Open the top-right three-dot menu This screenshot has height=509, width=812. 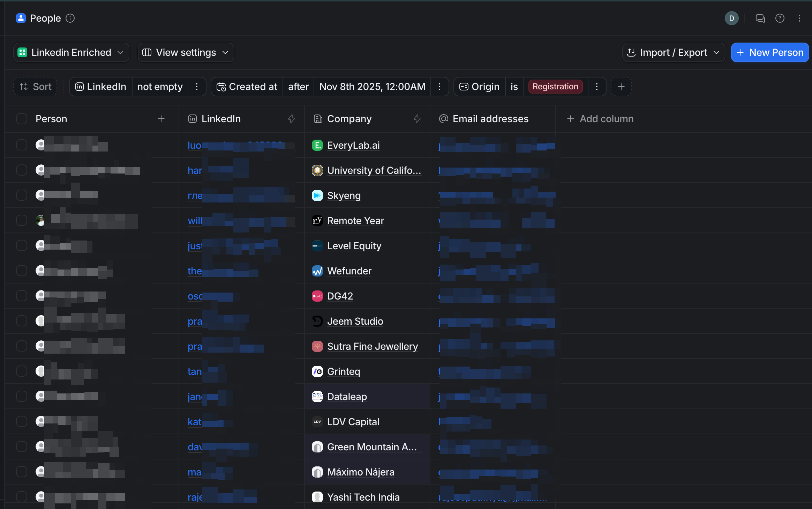click(x=799, y=18)
